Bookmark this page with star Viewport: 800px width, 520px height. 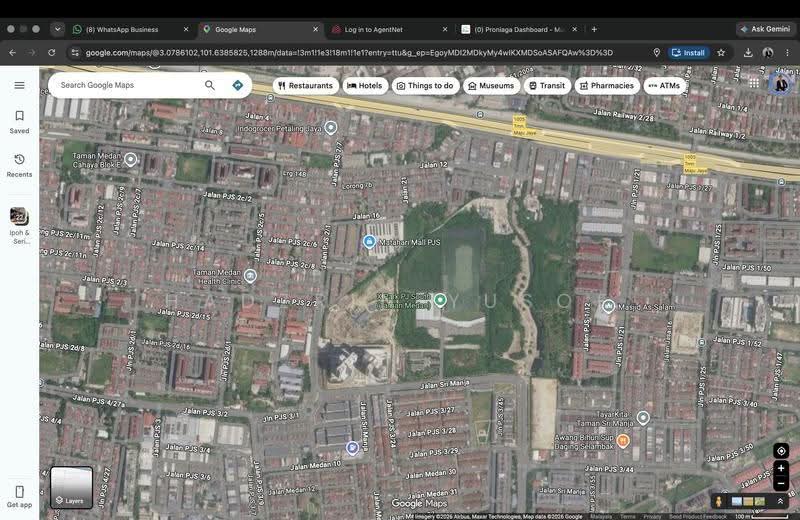point(721,53)
